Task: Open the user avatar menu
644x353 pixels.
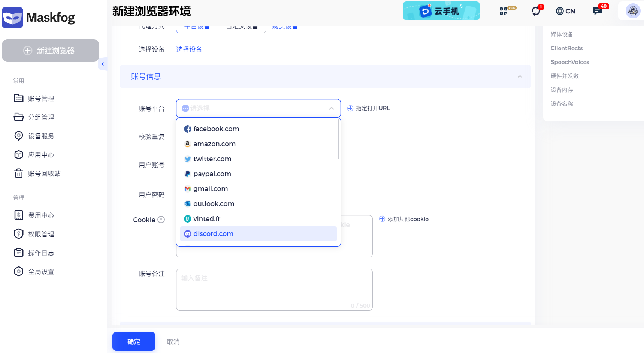Action: tap(633, 11)
